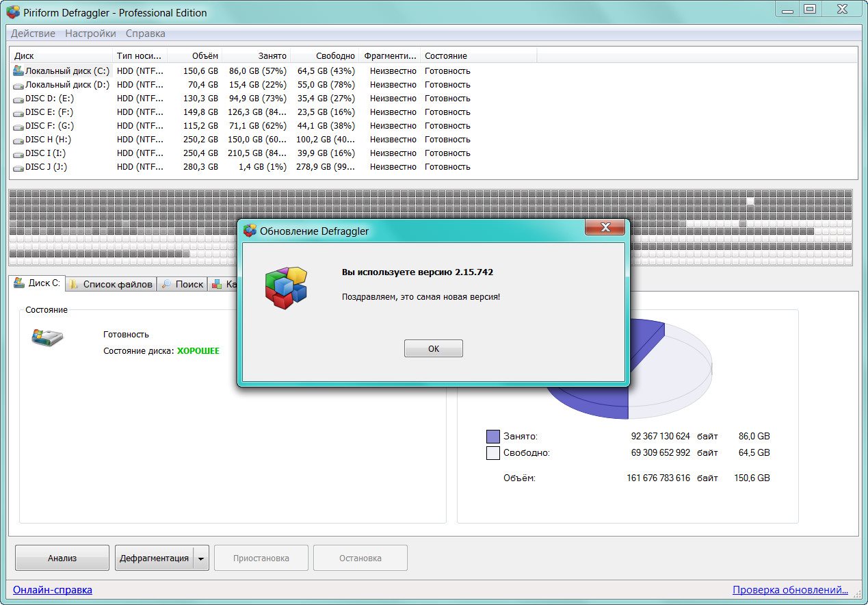Click the small icon in the update dialog title bar
The width and height of the screenshot is (868, 605).
pyautogui.click(x=250, y=231)
